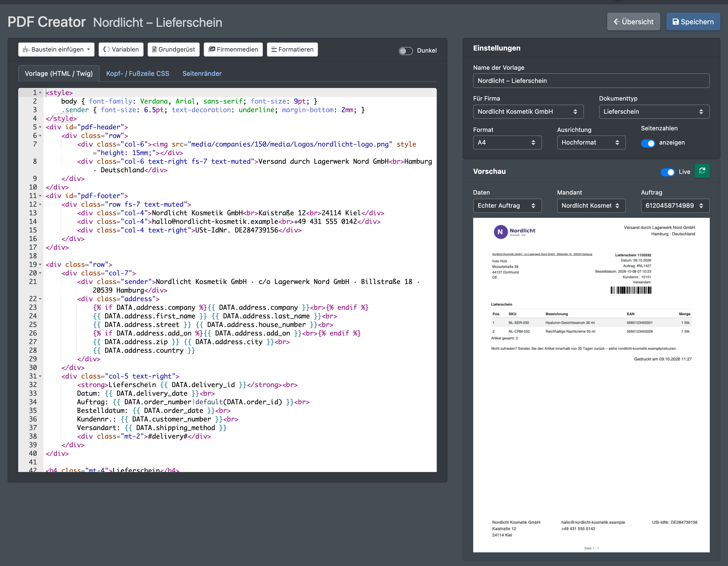Collapse the row fold at line 6
728x566 pixels.
pos(40,136)
